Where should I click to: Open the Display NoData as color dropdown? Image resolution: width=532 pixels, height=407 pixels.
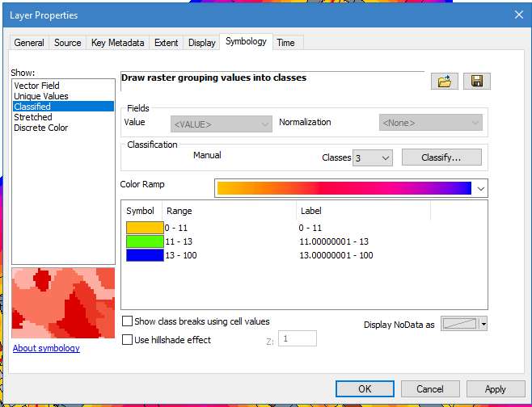[x=483, y=324]
